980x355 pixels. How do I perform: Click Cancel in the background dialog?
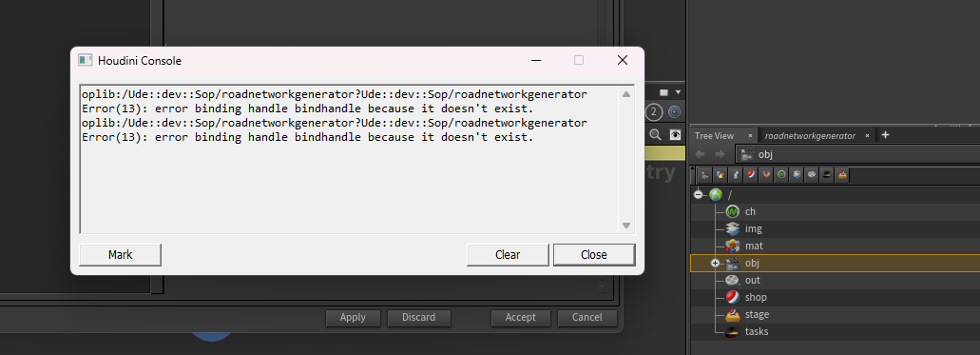click(586, 318)
